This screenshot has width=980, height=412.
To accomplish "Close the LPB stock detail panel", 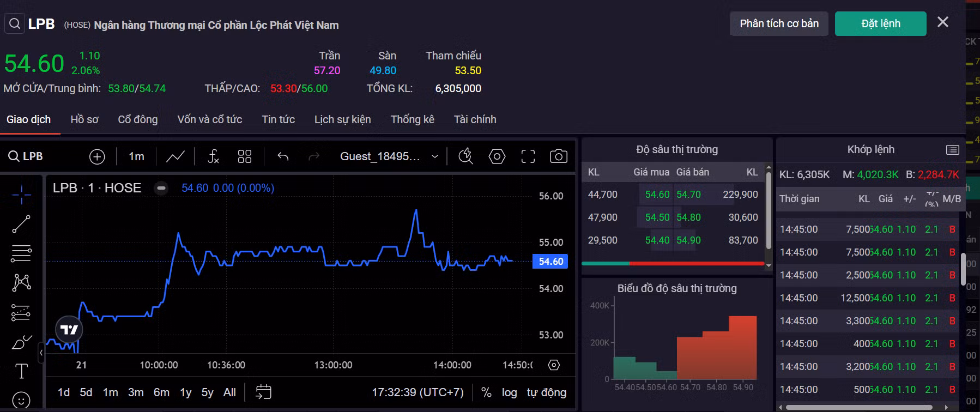I will pos(943,22).
